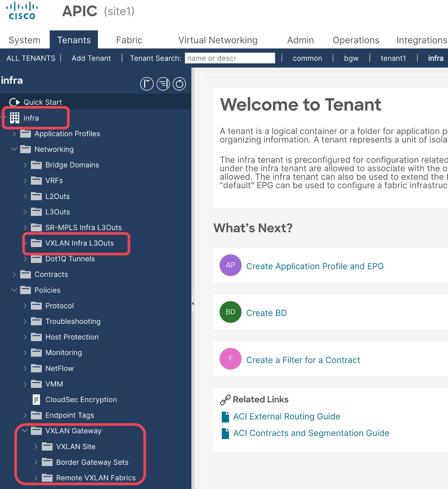Screen dimensions: 448x489
Task: Click the refresh circular icon beside infra
Action: click(x=179, y=84)
